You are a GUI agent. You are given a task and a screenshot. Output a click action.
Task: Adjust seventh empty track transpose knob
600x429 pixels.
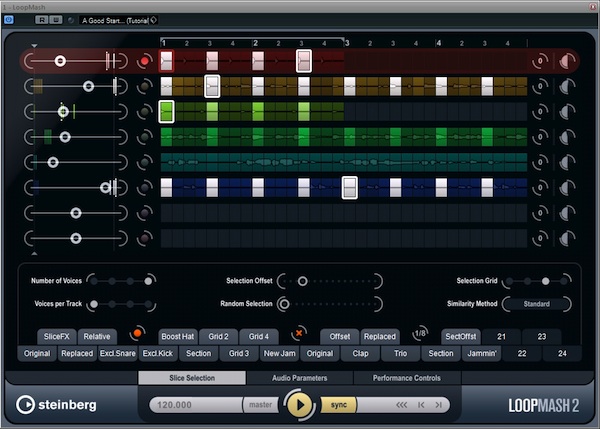pos(540,213)
